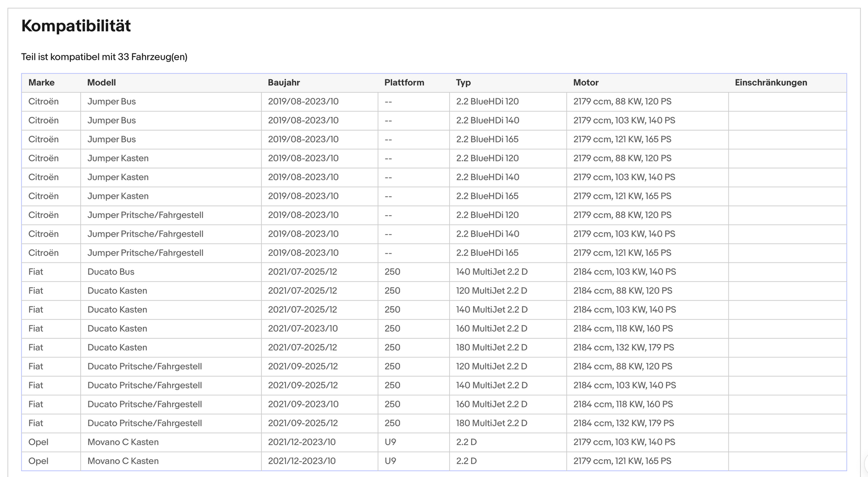Click the Modell column header
868x477 pixels.
101,82
